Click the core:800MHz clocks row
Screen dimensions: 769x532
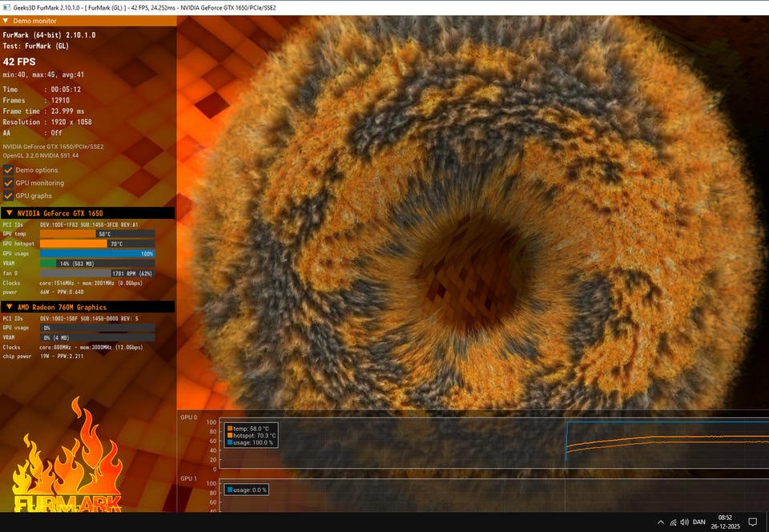point(73,347)
